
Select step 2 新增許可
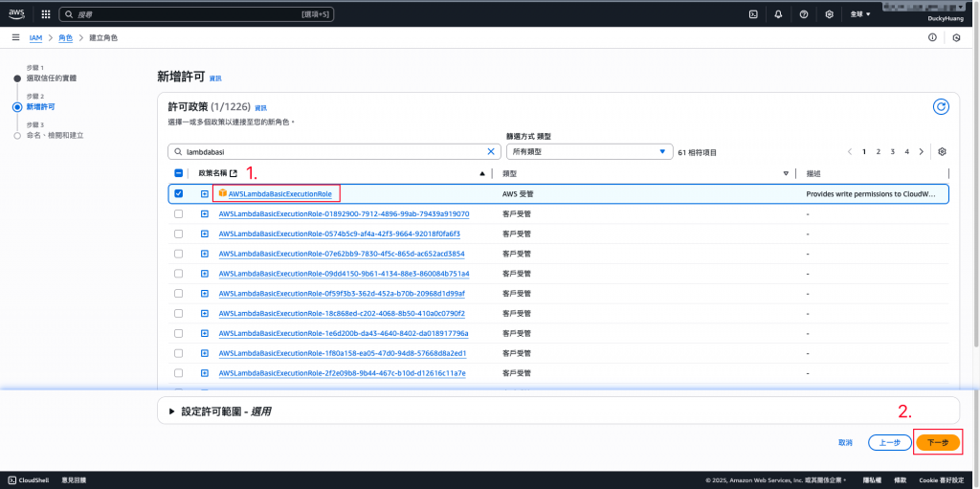click(40, 107)
